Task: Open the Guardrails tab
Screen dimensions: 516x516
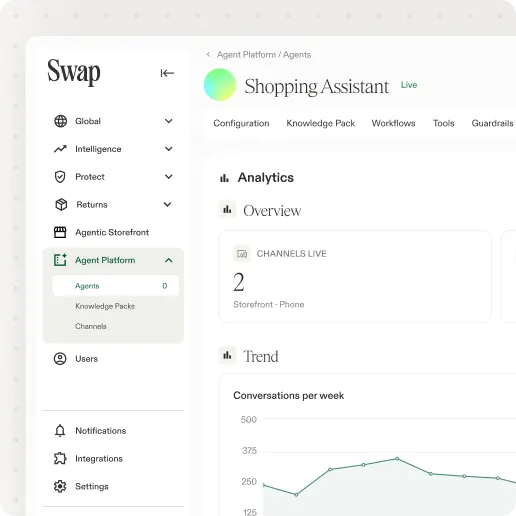Action: 492,123
